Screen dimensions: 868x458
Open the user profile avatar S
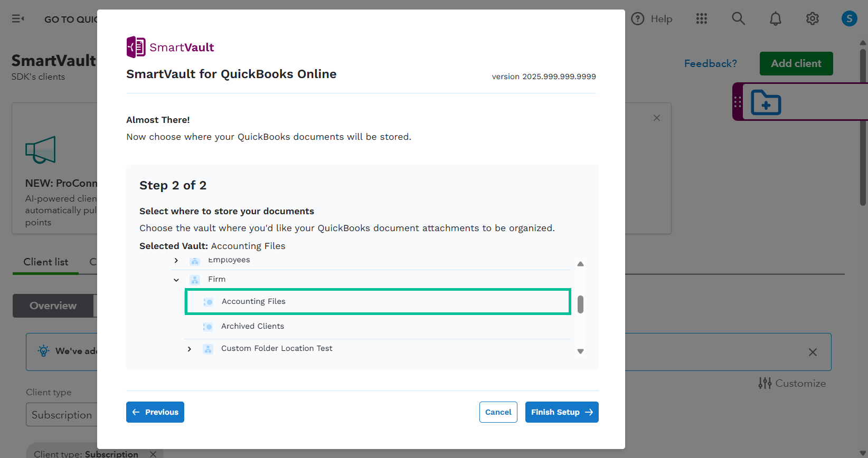tap(850, 19)
